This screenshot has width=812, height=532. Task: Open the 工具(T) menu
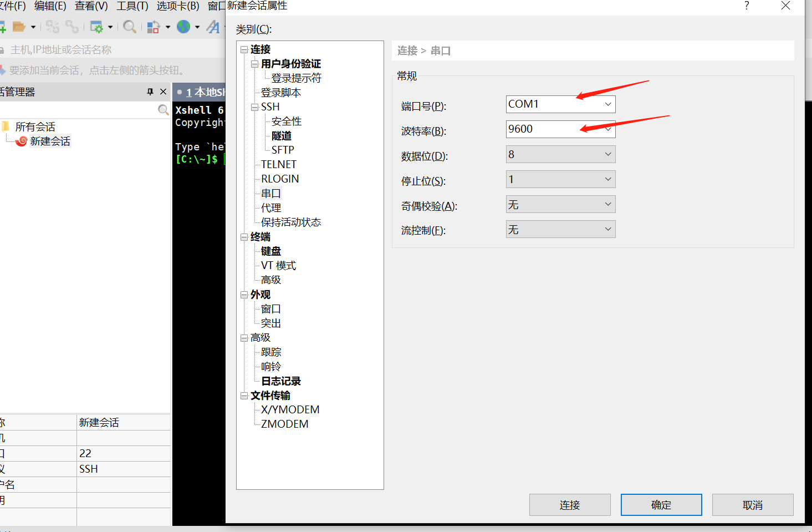click(131, 6)
